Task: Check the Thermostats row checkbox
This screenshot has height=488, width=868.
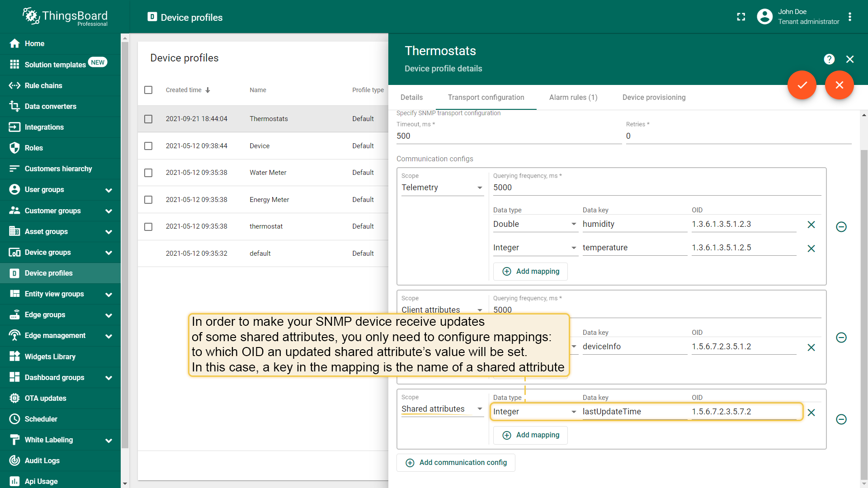Action: [148, 119]
